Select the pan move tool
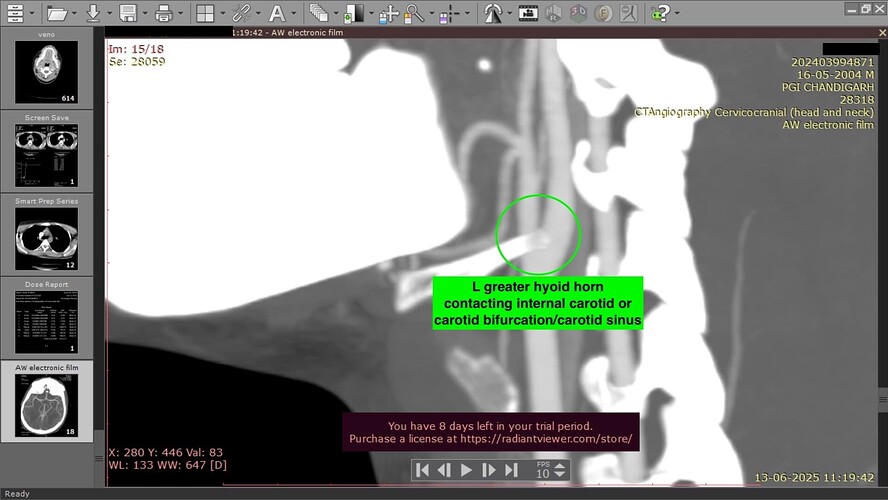 pos(388,13)
